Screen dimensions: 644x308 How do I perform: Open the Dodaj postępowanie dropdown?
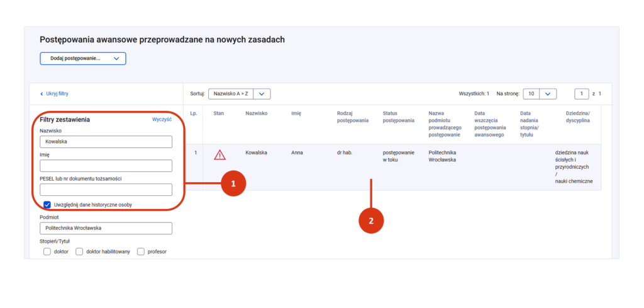83,59
